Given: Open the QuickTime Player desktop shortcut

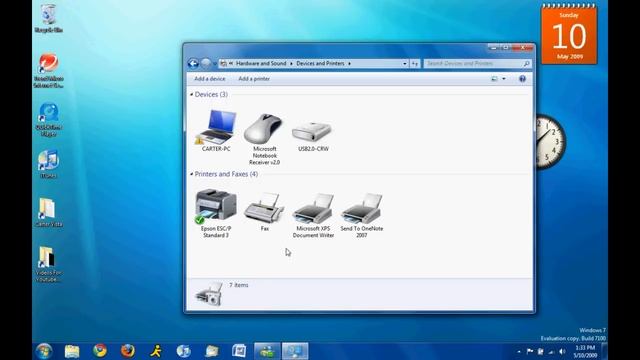Looking at the screenshot, I should (x=49, y=120).
